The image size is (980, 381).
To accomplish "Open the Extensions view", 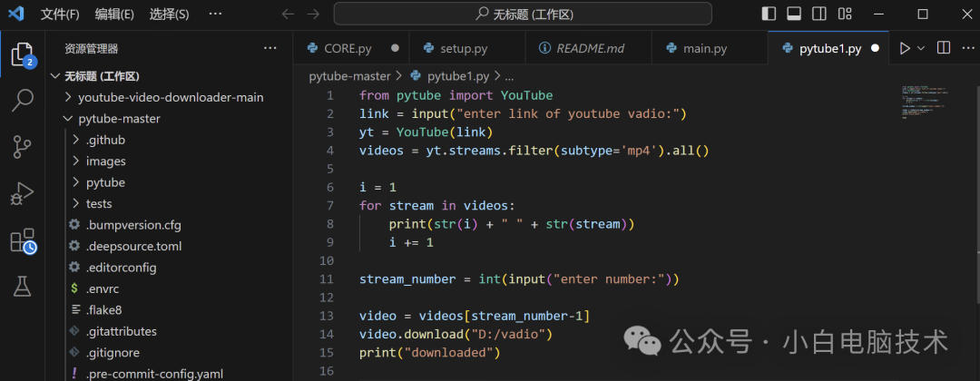I will click(x=24, y=240).
